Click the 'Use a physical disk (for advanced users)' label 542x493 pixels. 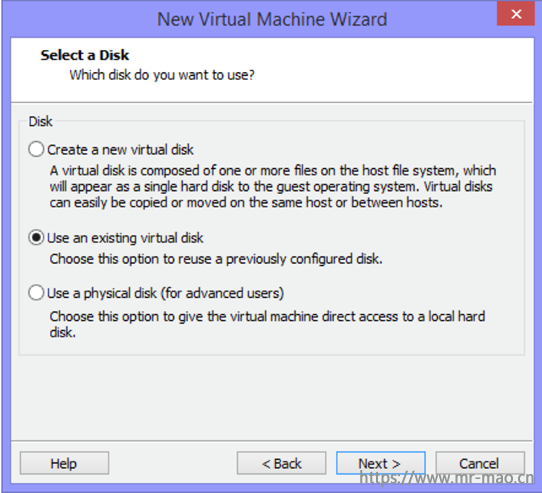click(166, 293)
